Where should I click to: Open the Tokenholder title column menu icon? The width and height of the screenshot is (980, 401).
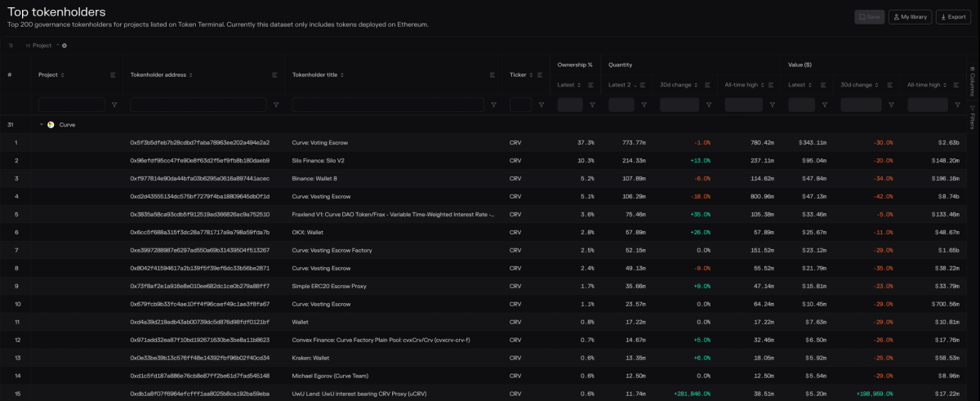tap(492, 74)
